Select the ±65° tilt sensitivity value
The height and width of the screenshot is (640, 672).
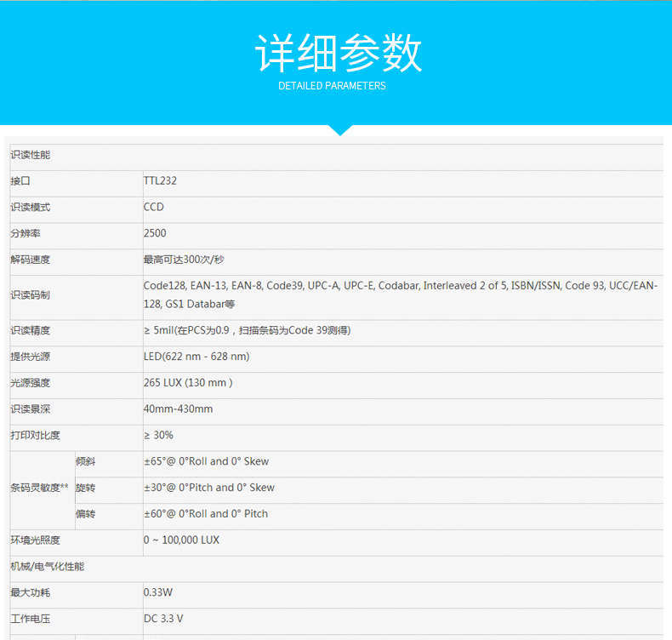206,461
